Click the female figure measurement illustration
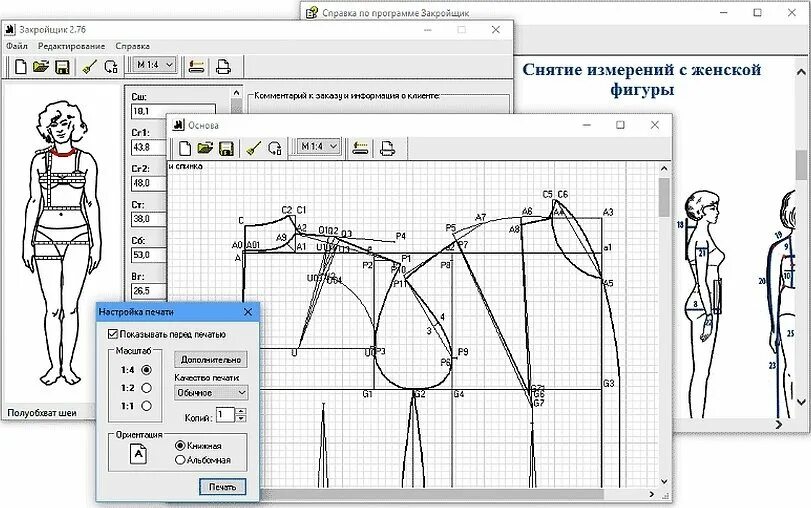 (62, 243)
